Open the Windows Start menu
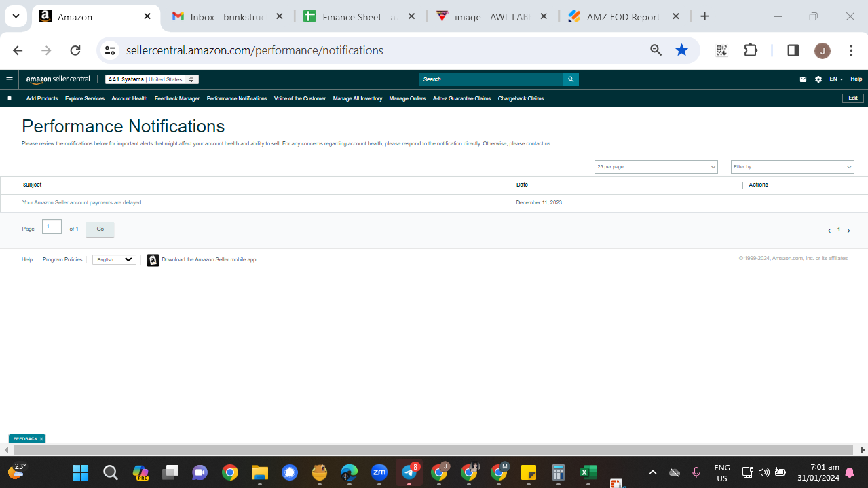This screenshot has height=488, width=868. click(x=81, y=472)
